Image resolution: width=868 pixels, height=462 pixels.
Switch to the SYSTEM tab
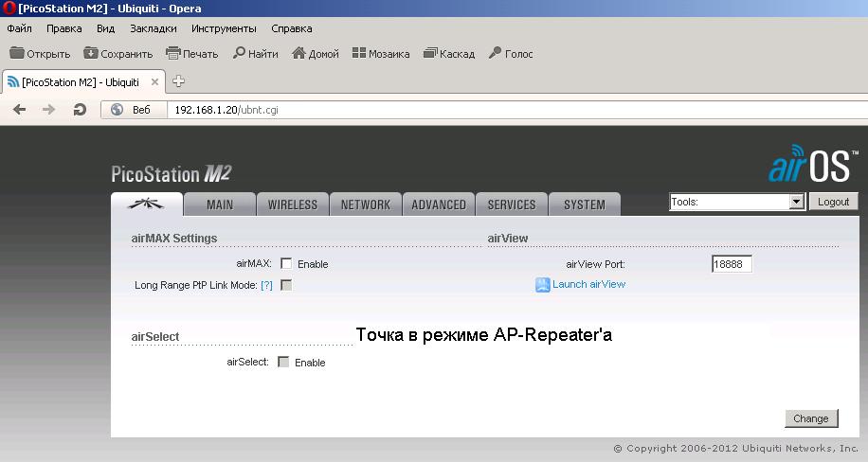pos(585,204)
